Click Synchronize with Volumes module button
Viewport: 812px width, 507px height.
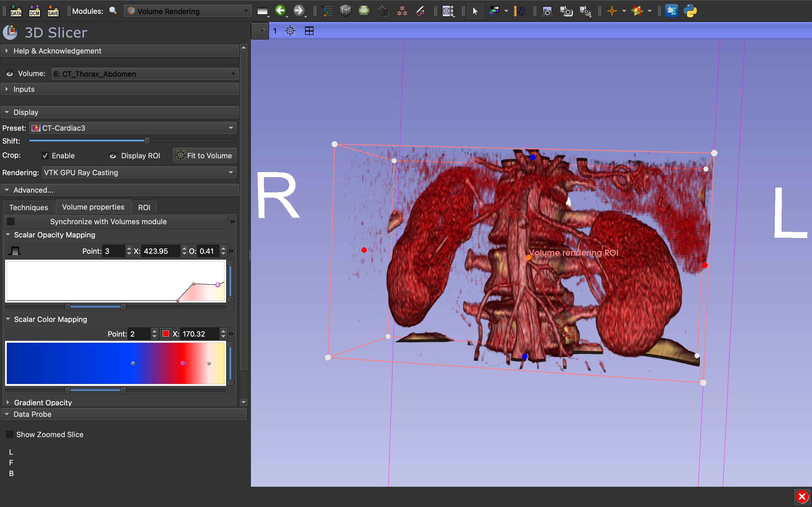(x=108, y=222)
